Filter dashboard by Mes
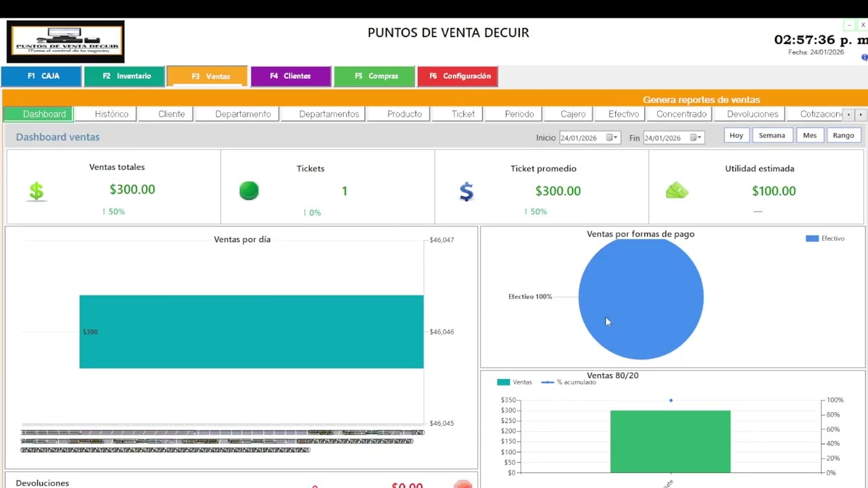Viewport: 868px width, 488px height. tap(810, 136)
